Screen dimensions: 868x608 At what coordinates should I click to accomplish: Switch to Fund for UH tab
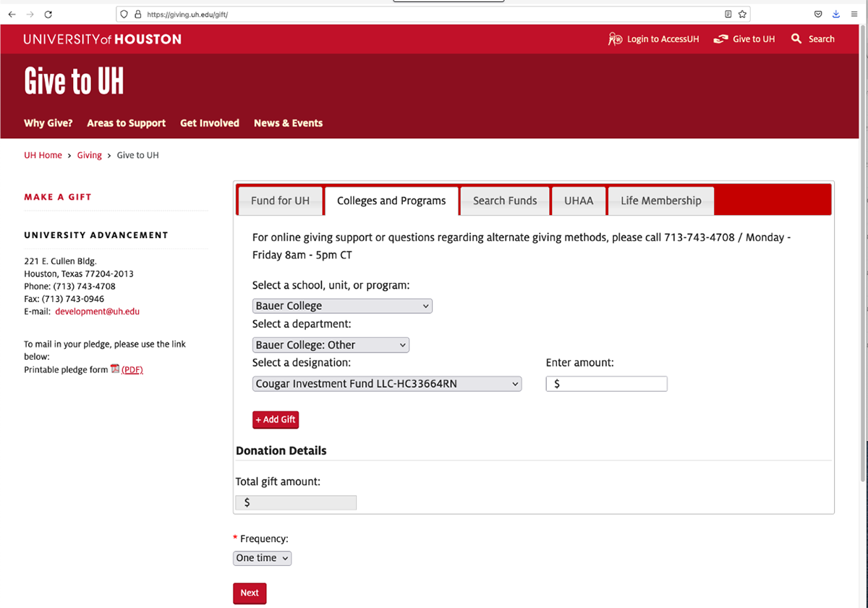click(280, 200)
